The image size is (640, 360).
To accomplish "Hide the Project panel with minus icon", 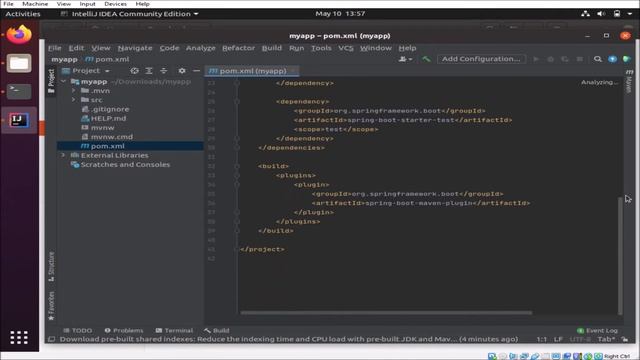I will point(196,71).
